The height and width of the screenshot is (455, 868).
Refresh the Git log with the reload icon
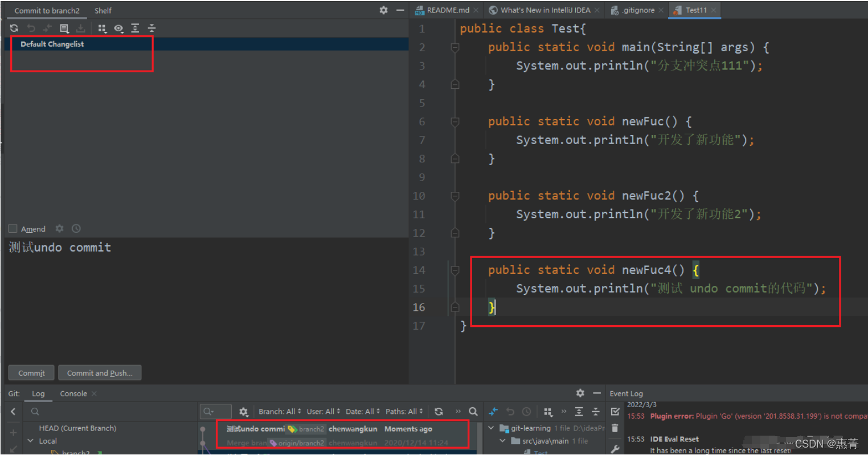[439, 411]
